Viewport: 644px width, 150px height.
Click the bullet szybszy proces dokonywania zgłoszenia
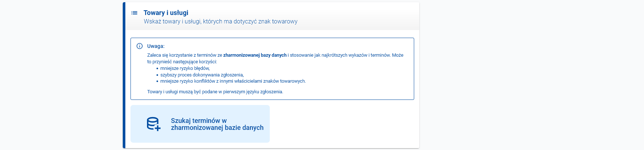[202, 75]
